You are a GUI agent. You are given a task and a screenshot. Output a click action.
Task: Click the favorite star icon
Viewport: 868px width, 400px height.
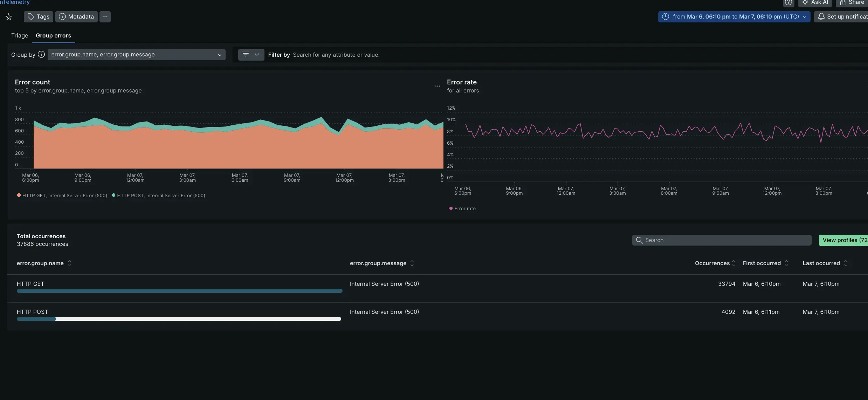point(9,17)
